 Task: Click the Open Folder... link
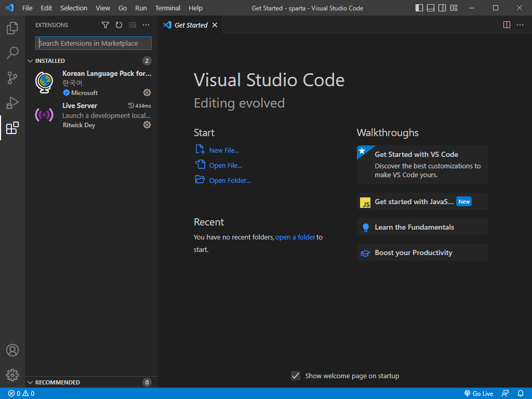click(230, 180)
